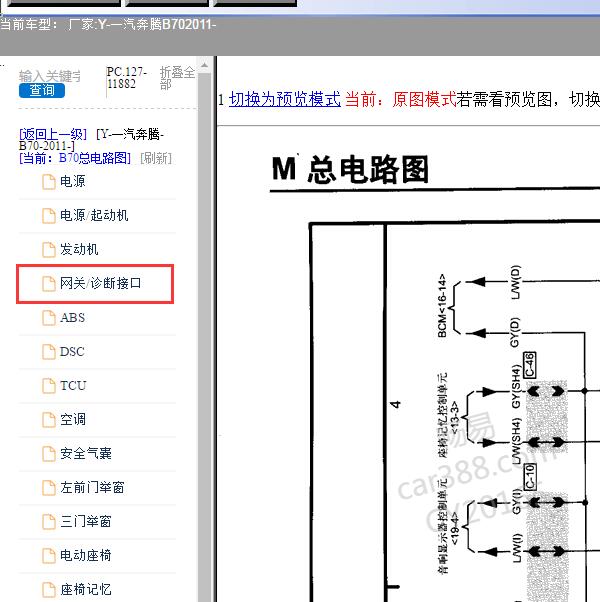Click the document icon beside 空调
Screen dimensions: 600x602
coord(49,420)
